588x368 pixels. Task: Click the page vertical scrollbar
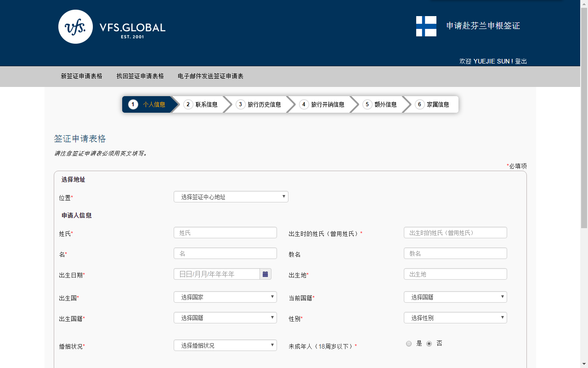click(584, 118)
